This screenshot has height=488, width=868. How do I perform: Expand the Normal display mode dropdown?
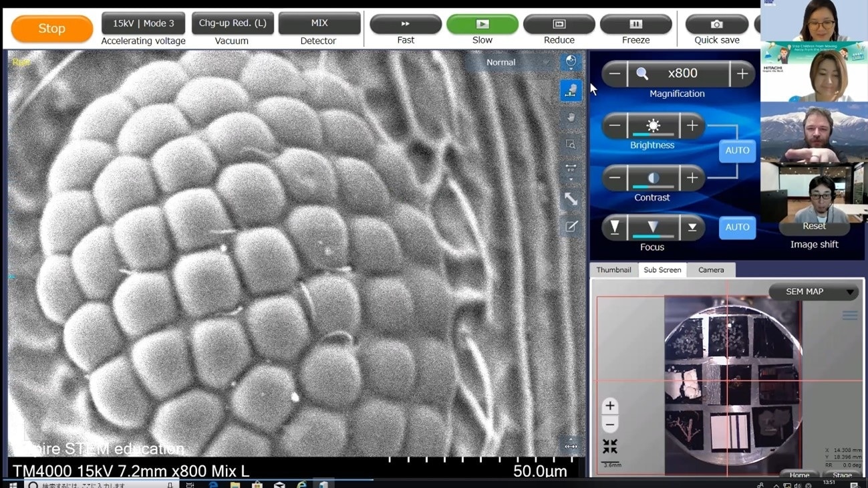509,62
